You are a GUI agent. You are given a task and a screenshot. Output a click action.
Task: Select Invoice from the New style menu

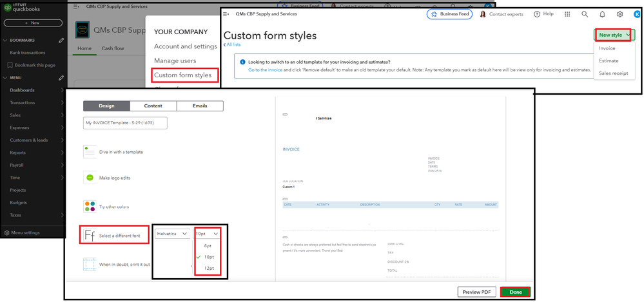coord(607,48)
